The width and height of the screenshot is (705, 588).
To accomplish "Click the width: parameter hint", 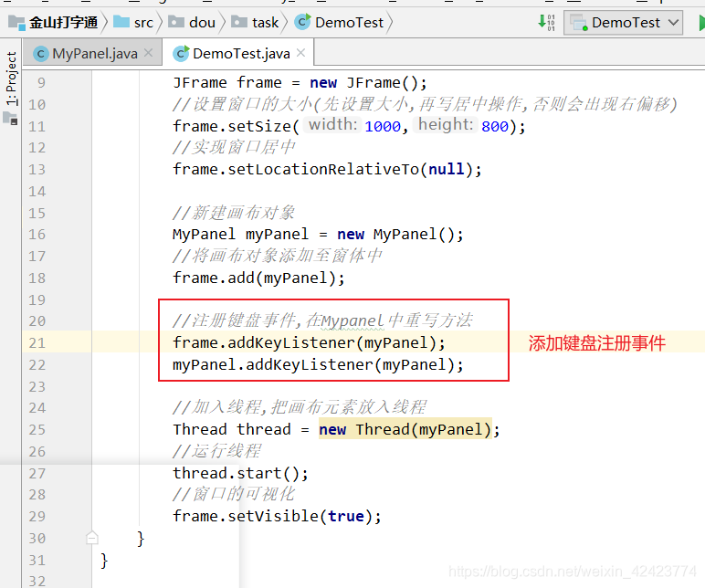I will (x=333, y=124).
